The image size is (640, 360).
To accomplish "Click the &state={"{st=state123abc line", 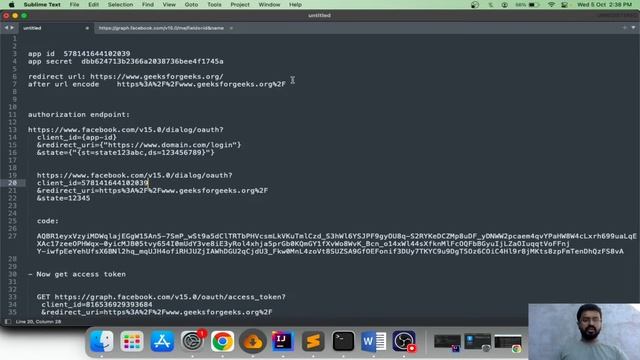I will (x=126, y=152).
